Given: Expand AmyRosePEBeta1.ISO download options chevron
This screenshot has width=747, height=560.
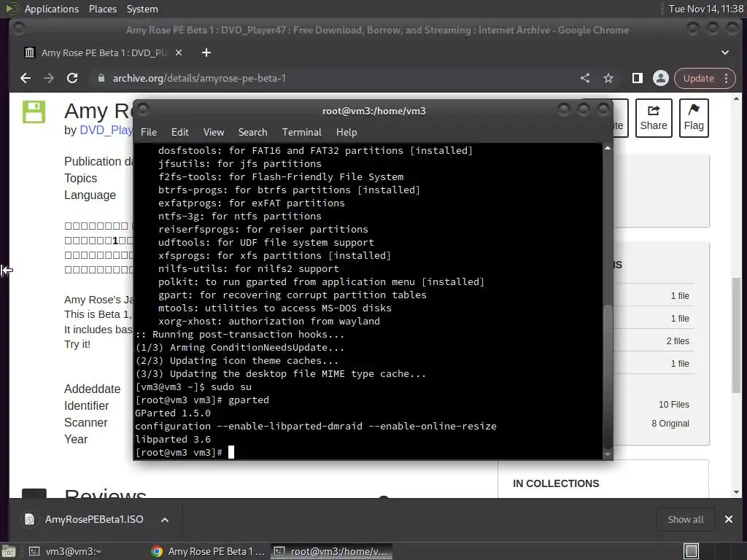Looking at the screenshot, I should (165, 519).
